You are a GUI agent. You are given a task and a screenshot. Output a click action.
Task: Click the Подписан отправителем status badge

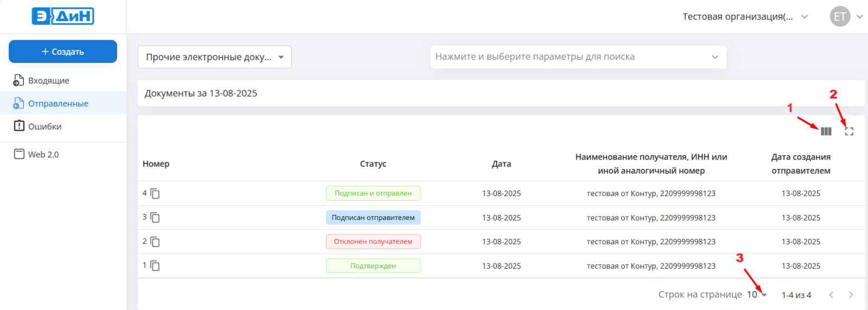click(x=373, y=217)
